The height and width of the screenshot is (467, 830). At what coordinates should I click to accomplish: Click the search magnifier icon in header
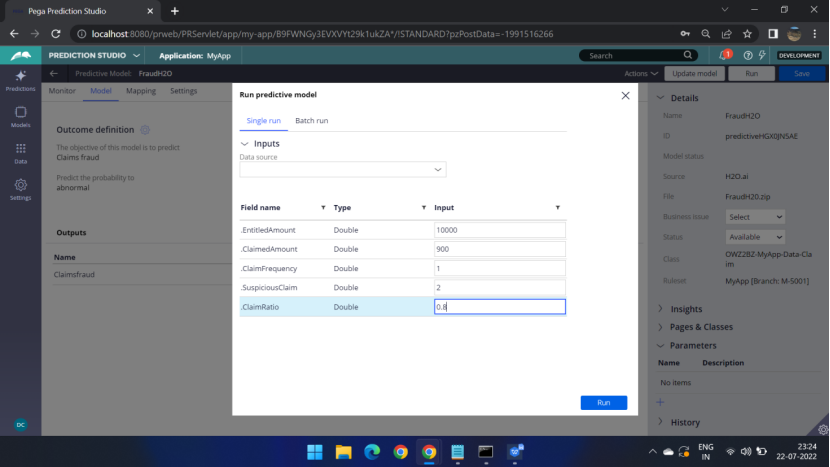click(688, 55)
